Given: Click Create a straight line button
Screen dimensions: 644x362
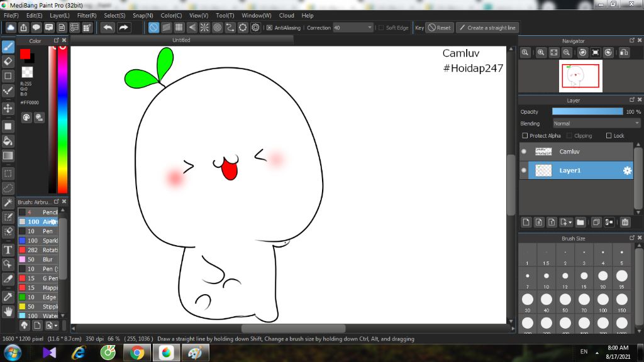Looking at the screenshot, I should click(x=487, y=28).
